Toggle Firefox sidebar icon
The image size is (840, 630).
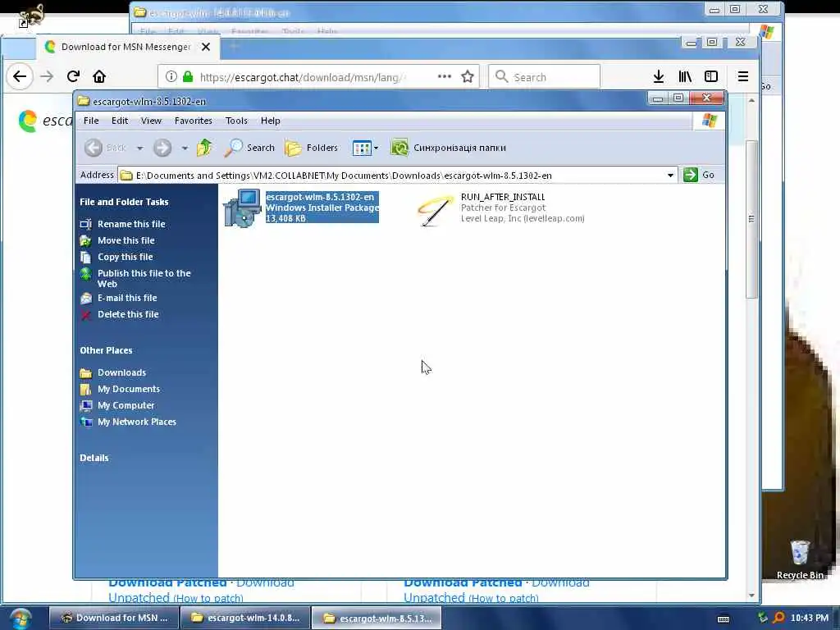click(x=711, y=76)
